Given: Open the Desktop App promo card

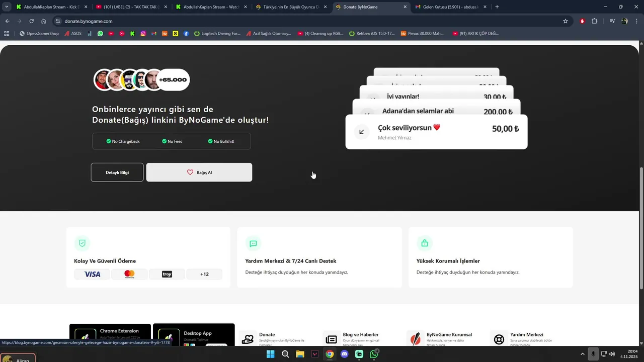Looking at the screenshot, I should click(x=194, y=335).
